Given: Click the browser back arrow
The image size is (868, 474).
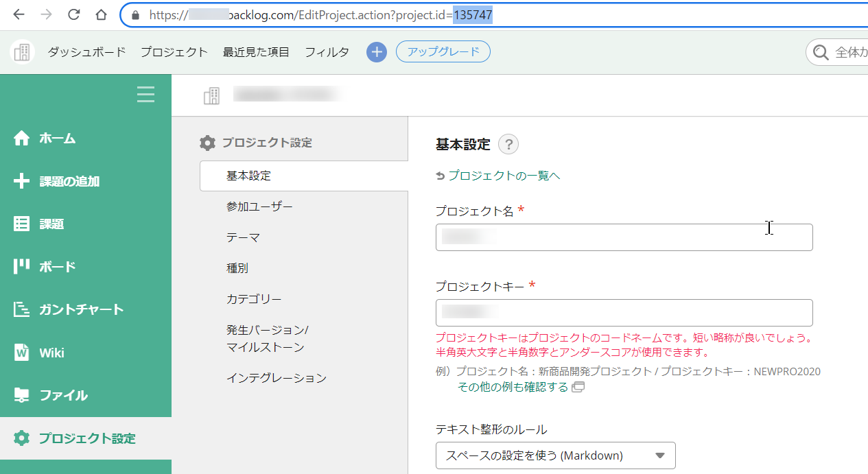Looking at the screenshot, I should [x=19, y=14].
